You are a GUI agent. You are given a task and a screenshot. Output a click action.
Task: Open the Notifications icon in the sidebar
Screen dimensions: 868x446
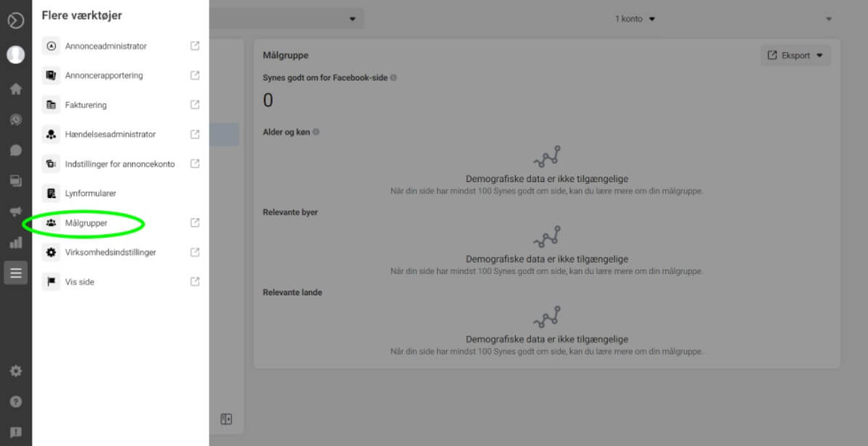pyautogui.click(x=15, y=119)
